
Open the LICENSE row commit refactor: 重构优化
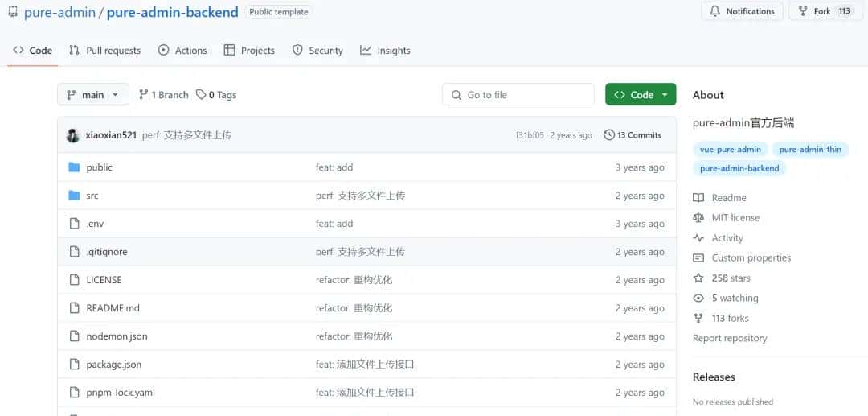tap(354, 280)
